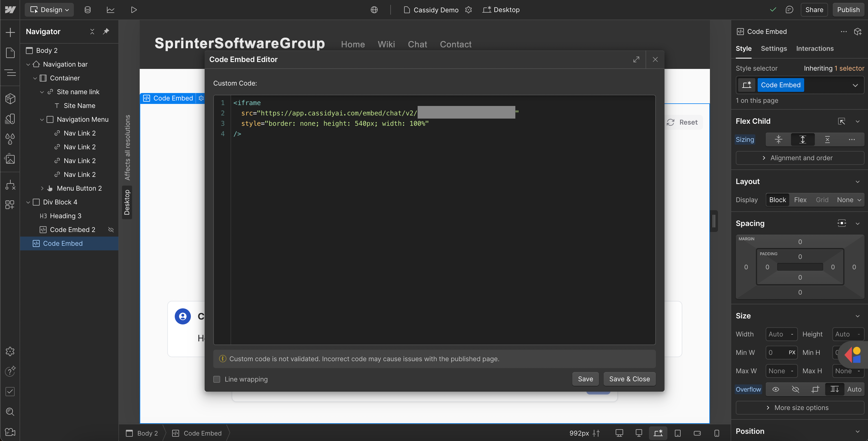868x441 pixels.
Task: Expand the Code Embed Editor to fullscreen
Action: pos(636,59)
